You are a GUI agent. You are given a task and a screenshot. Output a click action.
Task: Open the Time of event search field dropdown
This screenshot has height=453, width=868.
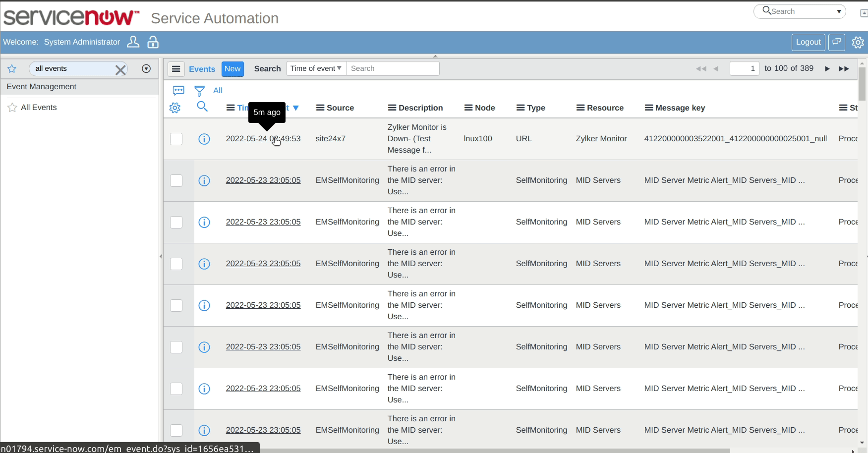pos(316,68)
